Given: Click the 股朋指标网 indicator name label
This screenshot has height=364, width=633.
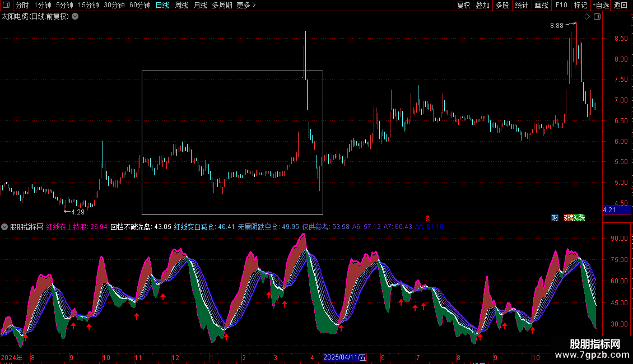Looking at the screenshot, I should pos(27,227).
